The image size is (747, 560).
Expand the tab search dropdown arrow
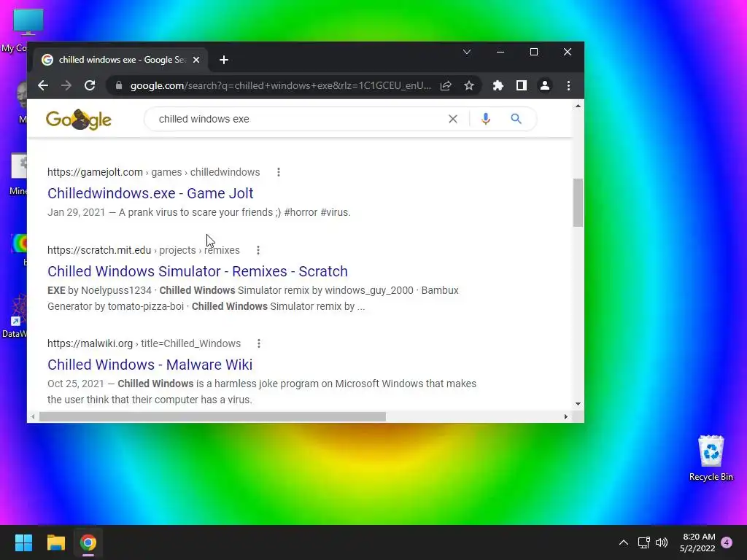click(467, 52)
